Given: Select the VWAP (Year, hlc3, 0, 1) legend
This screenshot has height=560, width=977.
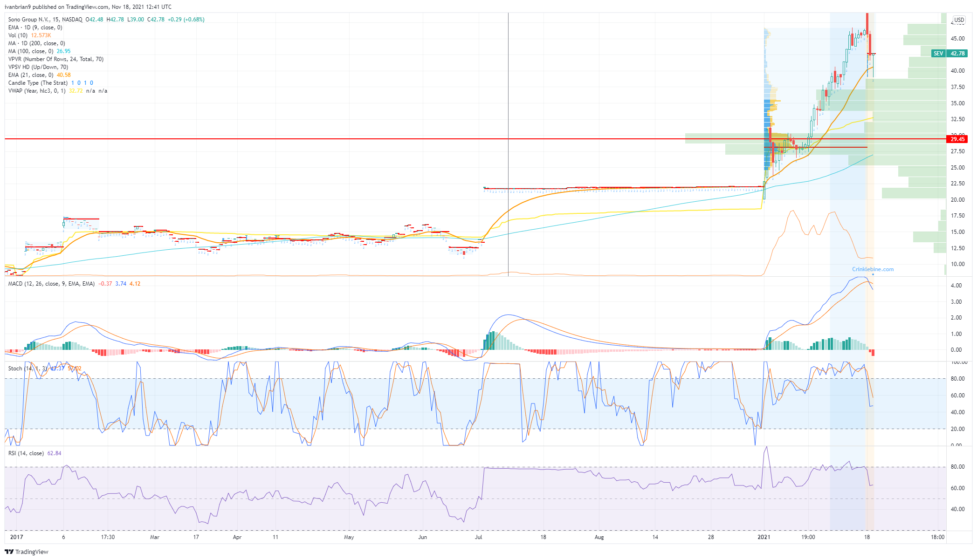Looking at the screenshot, I should tap(37, 91).
